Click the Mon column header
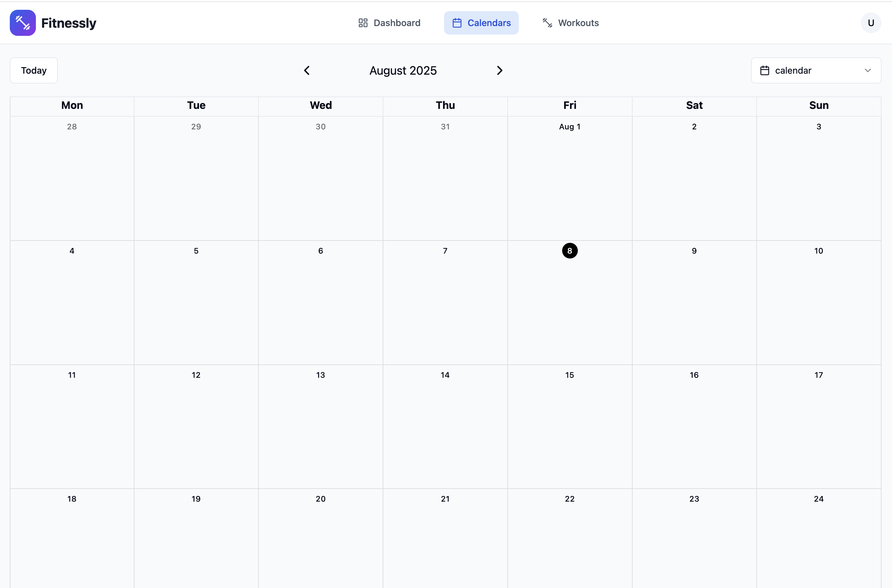Viewport: 892px width, 588px height. coord(72,105)
